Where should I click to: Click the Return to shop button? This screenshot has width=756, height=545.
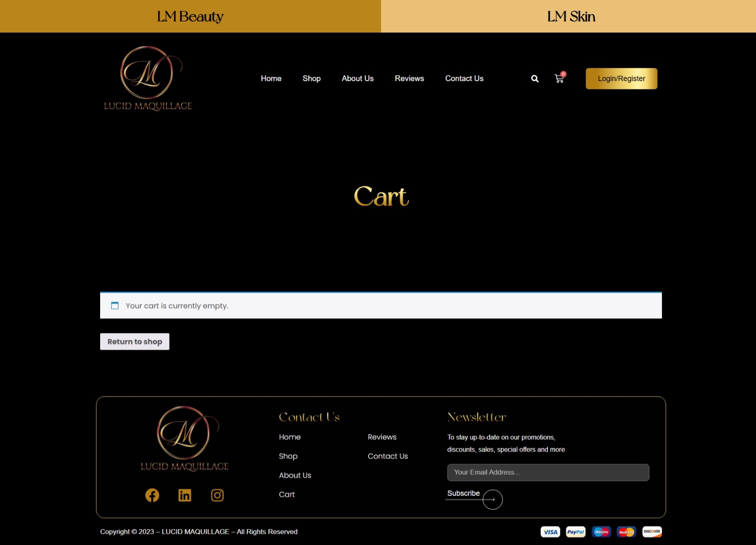coord(135,342)
